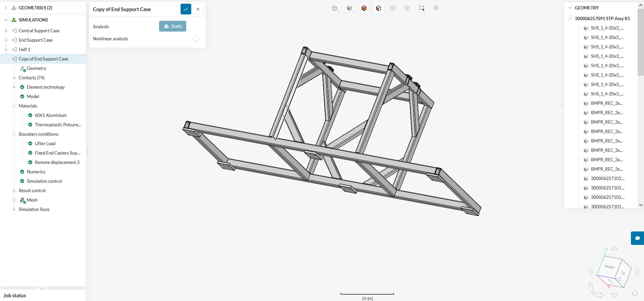
Task: Collapse 300006257091 STP Assy R1 node
Action: tap(570, 18)
